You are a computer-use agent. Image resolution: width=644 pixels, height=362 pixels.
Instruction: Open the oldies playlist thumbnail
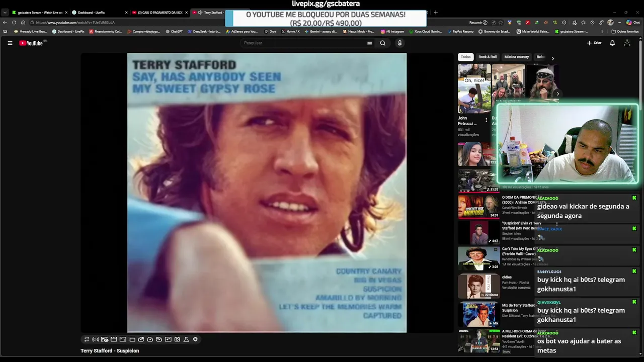click(x=478, y=286)
